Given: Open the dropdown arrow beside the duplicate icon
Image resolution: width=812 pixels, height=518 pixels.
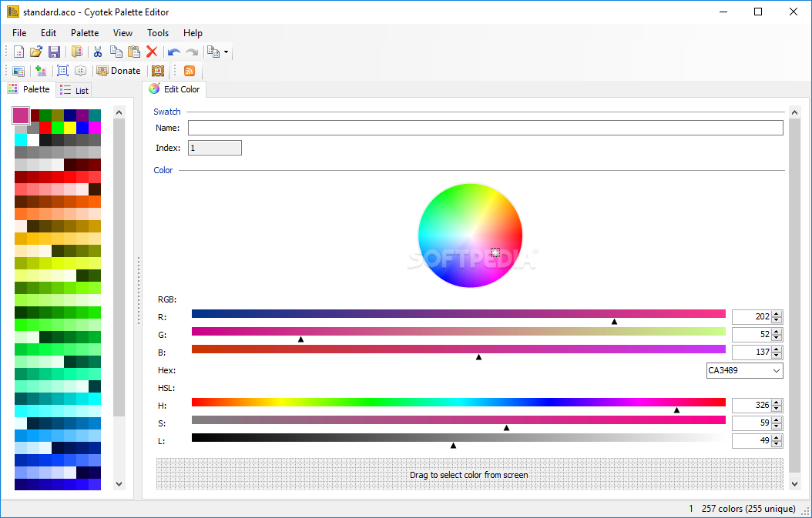Looking at the screenshot, I should (x=226, y=52).
